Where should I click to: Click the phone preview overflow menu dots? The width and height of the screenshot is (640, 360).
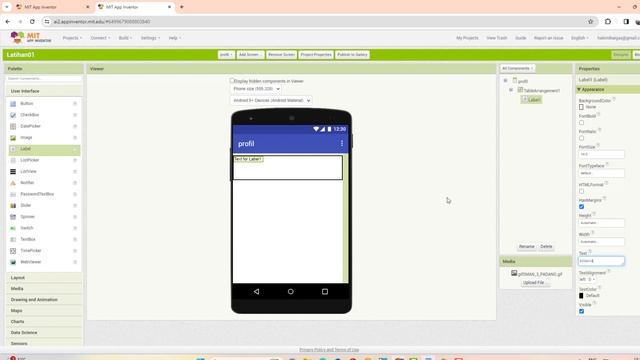342,144
